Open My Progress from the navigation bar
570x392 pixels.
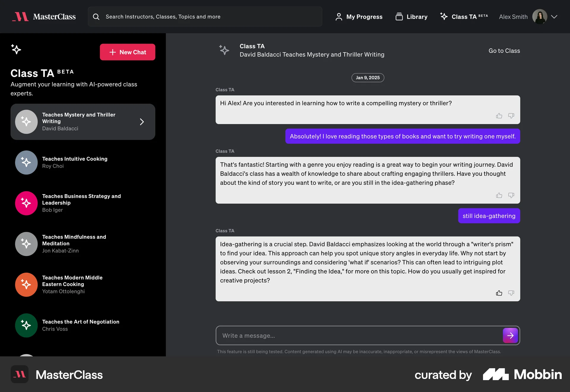pyautogui.click(x=359, y=17)
